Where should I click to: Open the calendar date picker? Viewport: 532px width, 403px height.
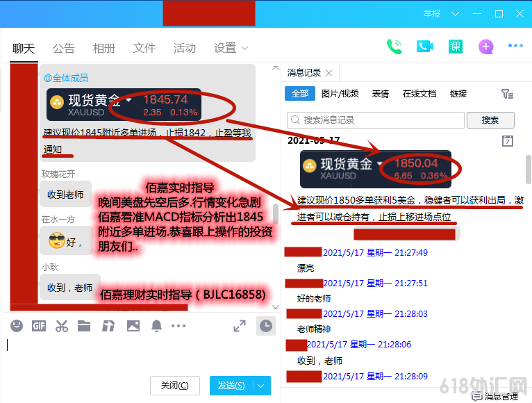click(x=508, y=141)
